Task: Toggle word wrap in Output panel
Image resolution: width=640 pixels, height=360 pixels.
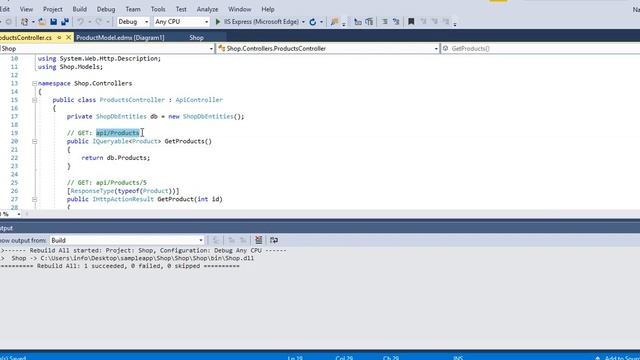Action: click(x=274, y=240)
